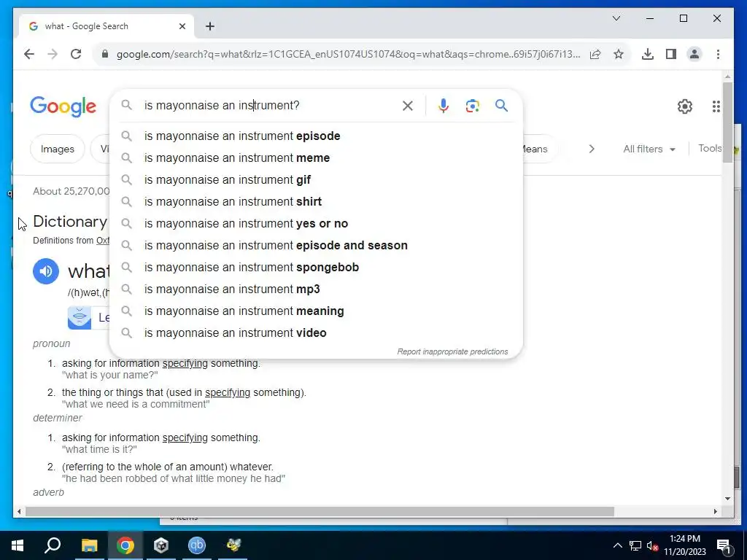Viewport: 747px width, 560px height.
Task: Follow the first 'specifying' link
Action: 185,363
